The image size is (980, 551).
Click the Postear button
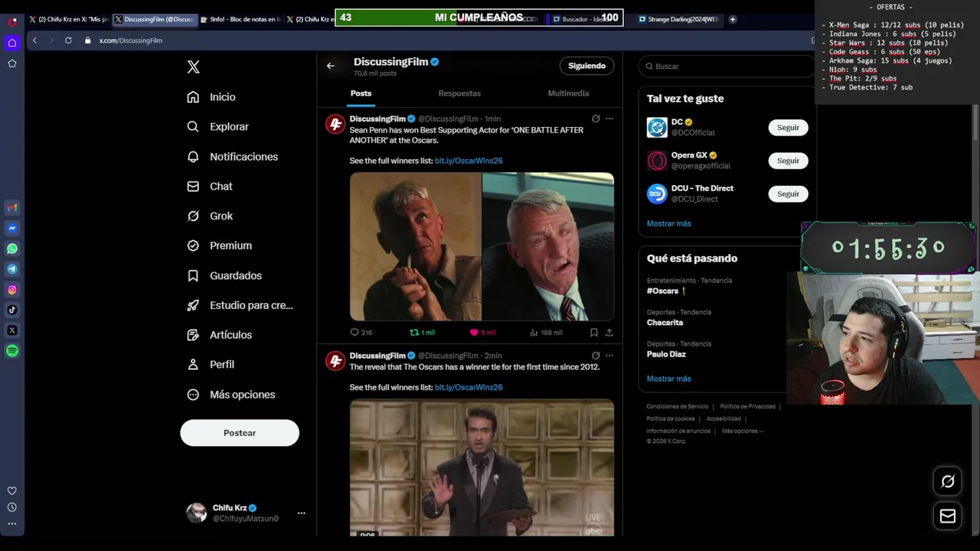[x=240, y=433]
